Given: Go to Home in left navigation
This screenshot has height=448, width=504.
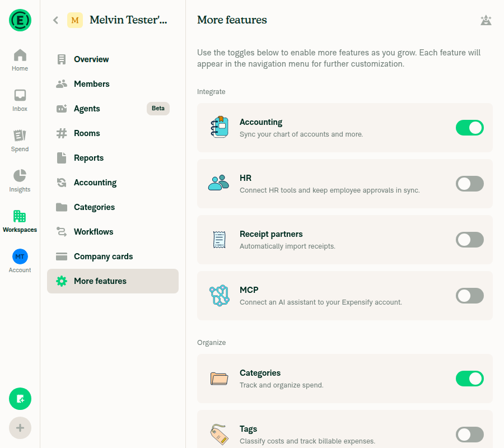Looking at the screenshot, I should (x=20, y=60).
